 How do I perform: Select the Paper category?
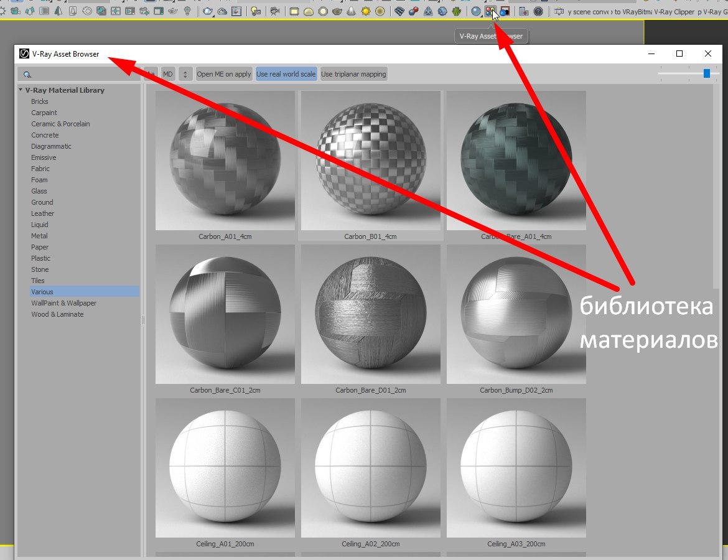(x=40, y=247)
